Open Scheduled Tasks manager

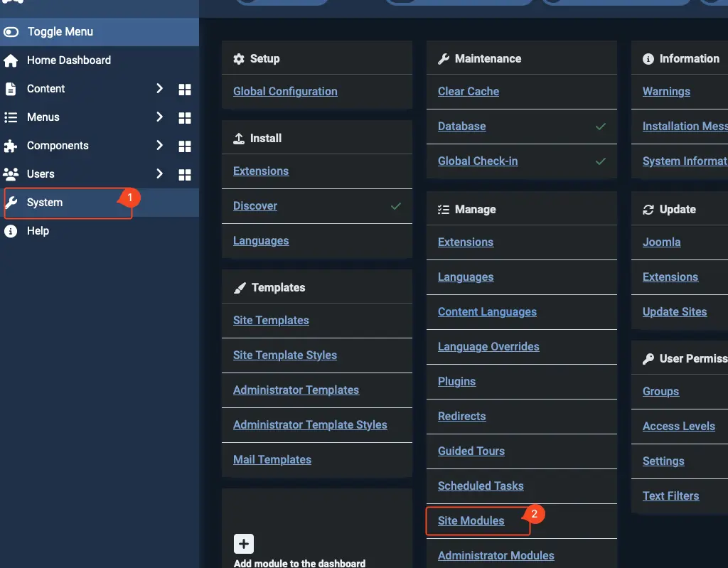[481, 486]
